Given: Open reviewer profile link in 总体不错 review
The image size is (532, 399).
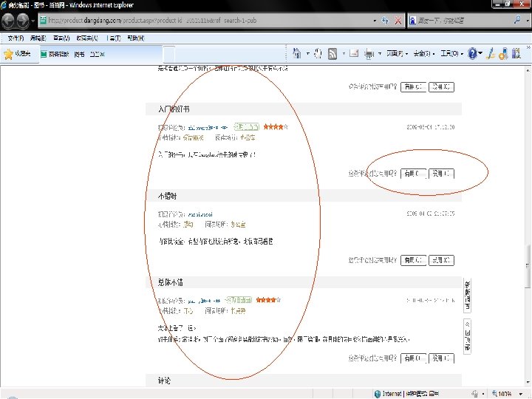Looking at the screenshot, I should click(x=204, y=301).
